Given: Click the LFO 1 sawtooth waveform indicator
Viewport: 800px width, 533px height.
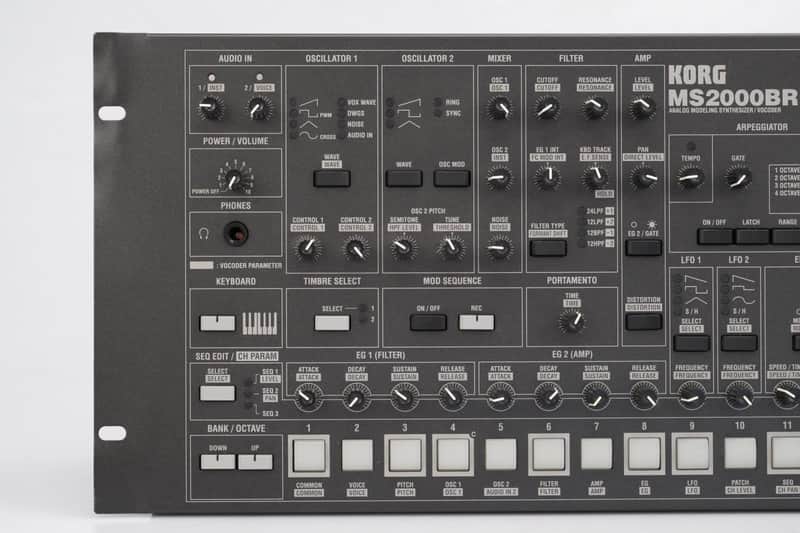Looking at the screenshot, I should (x=679, y=279).
